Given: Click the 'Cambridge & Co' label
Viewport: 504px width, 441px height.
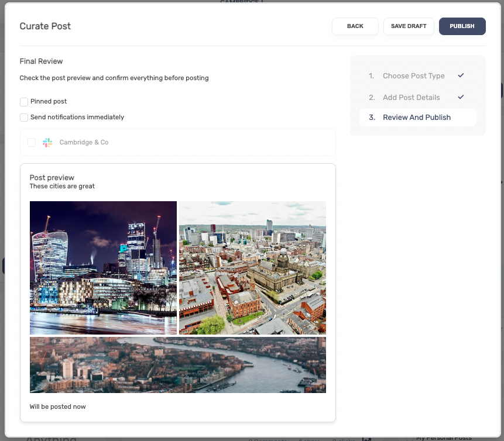Looking at the screenshot, I should (x=84, y=142).
